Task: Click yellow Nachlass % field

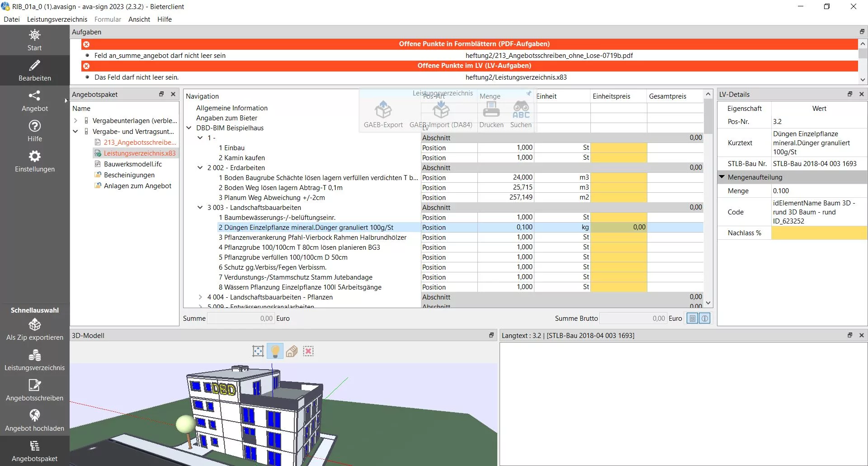Action: (x=819, y=233)
